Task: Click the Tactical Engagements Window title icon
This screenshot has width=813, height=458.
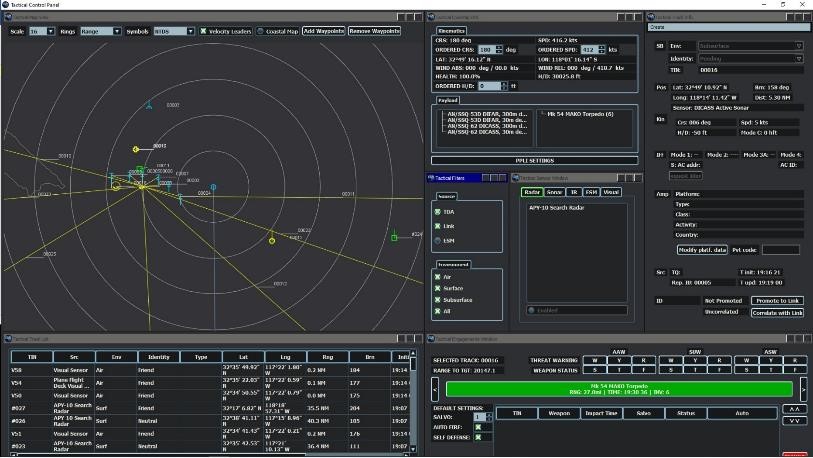Action: point(430,339)
